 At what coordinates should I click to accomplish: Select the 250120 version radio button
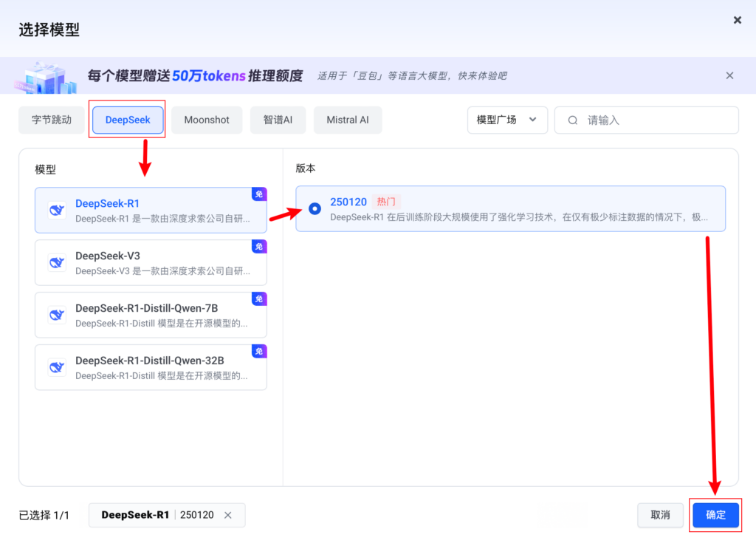[315, 208]
